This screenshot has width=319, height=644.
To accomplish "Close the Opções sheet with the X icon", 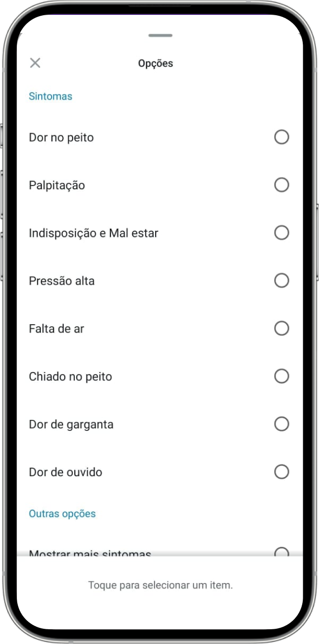I will (35, 63).
